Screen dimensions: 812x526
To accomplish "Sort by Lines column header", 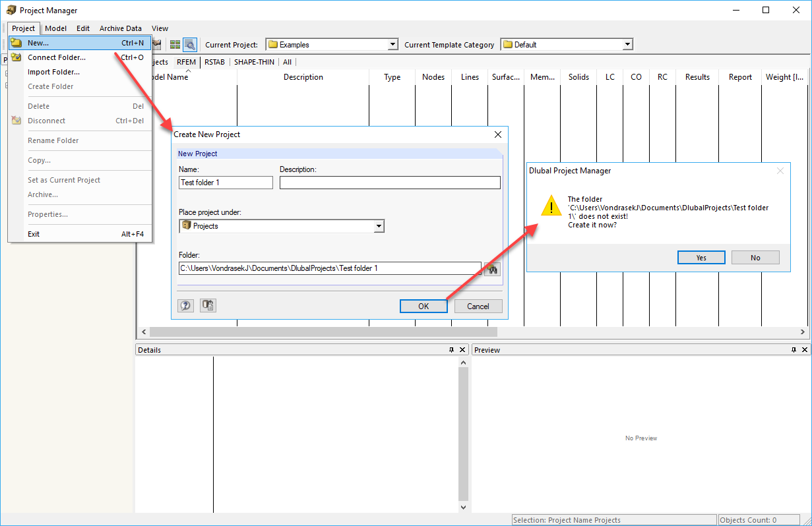I will click(470, 77).
